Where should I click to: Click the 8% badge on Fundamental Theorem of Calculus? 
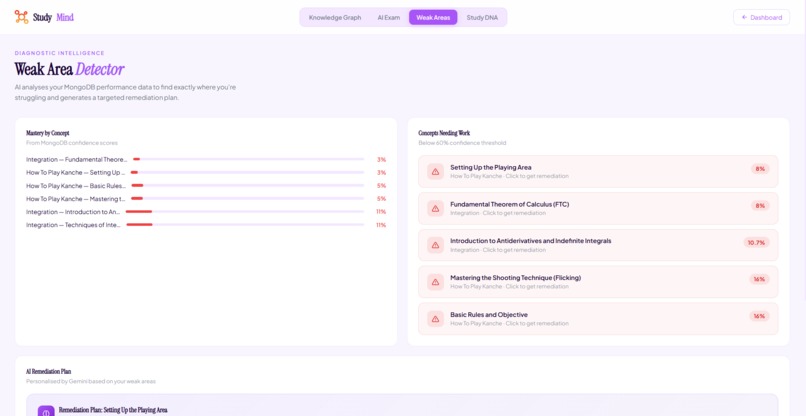tap(760, 206)
